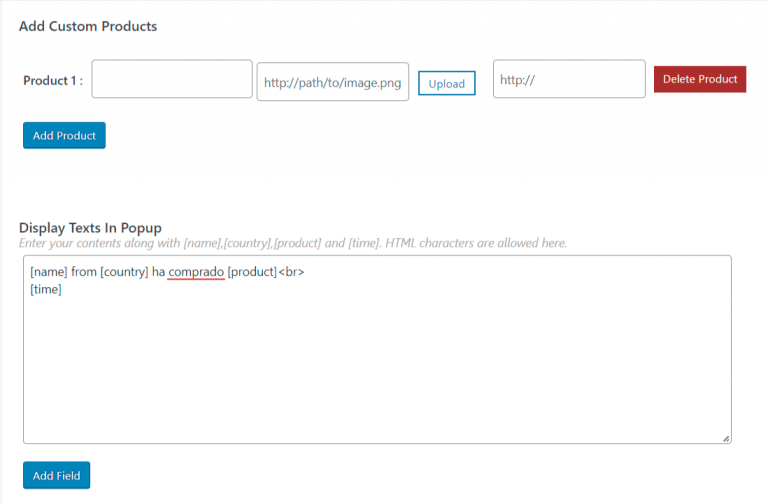Viewport: 768px width, 504px height.
Task: Click the underlined word "comprado"
Action: point(196,272)
